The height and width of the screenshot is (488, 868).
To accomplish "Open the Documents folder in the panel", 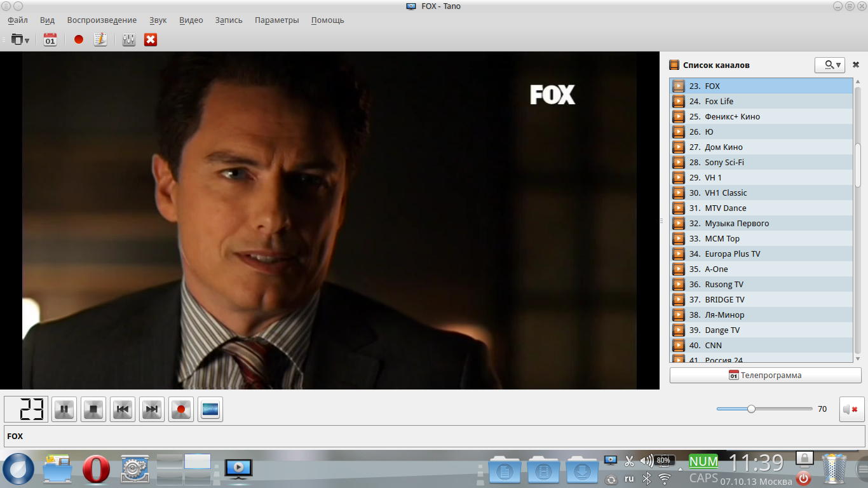I will coord(505,470).
